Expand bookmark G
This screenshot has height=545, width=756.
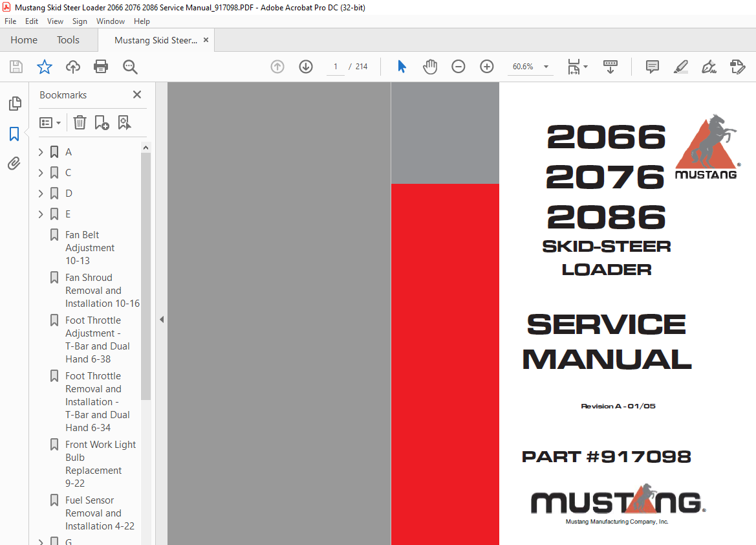click(x=41, y=542)
